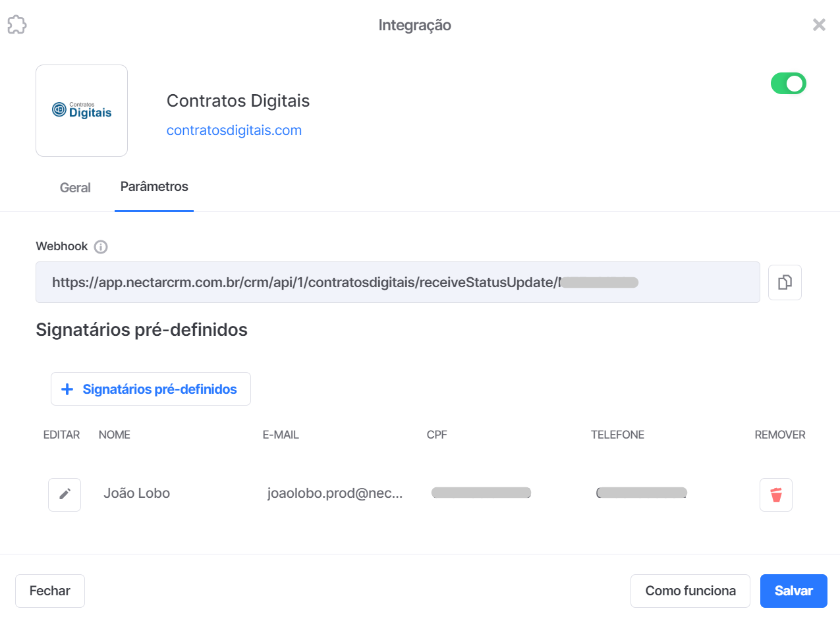Screen dimensions: 840x619
Task: Remove João Lobo with the trash icon
Action: 776,495
